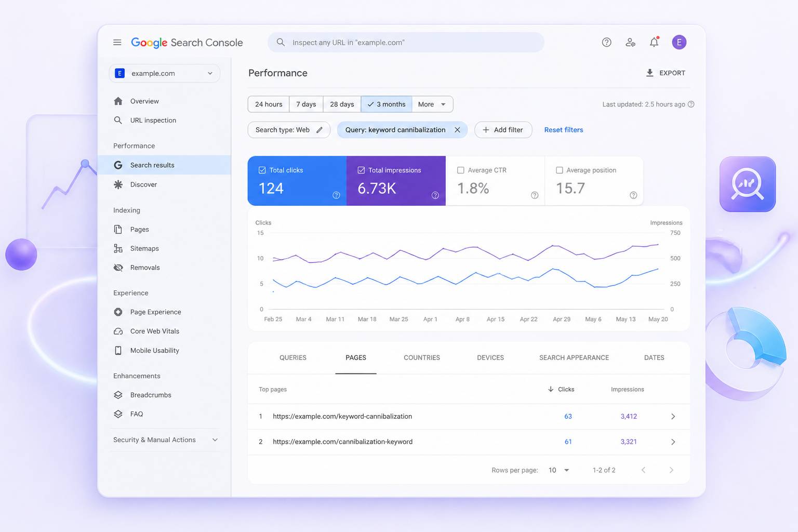
Task: Focus the Inspect any URL search field
Action: pos(406,42)
